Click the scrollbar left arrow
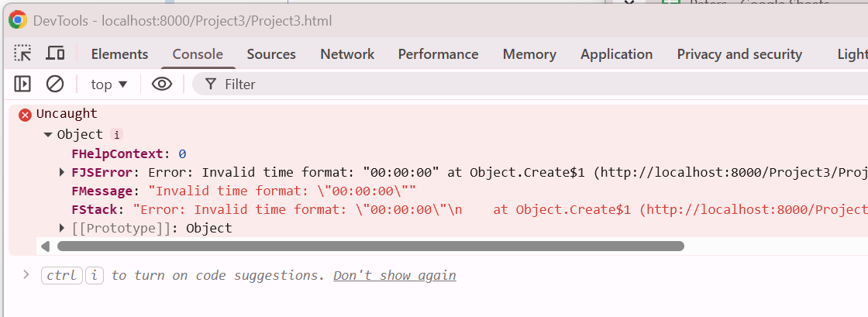 [x=45, y=246]
